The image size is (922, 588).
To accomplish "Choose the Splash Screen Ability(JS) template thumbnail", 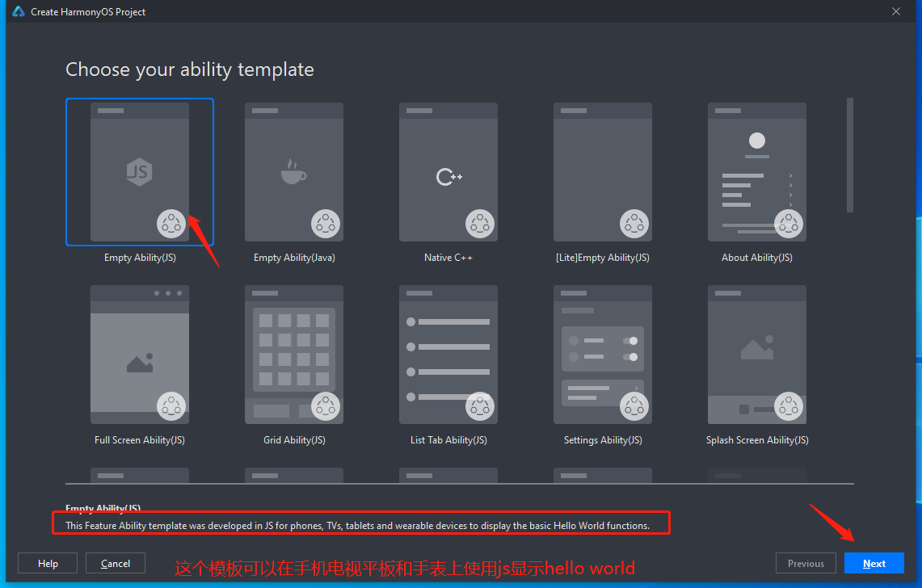I will 757,355.
